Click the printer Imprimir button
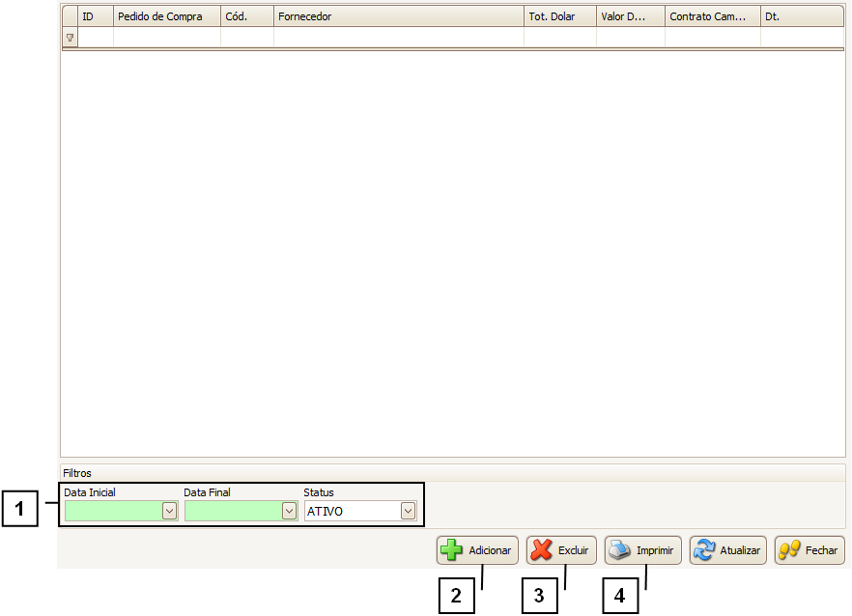 pyautogui.click(x=643, y=550)
